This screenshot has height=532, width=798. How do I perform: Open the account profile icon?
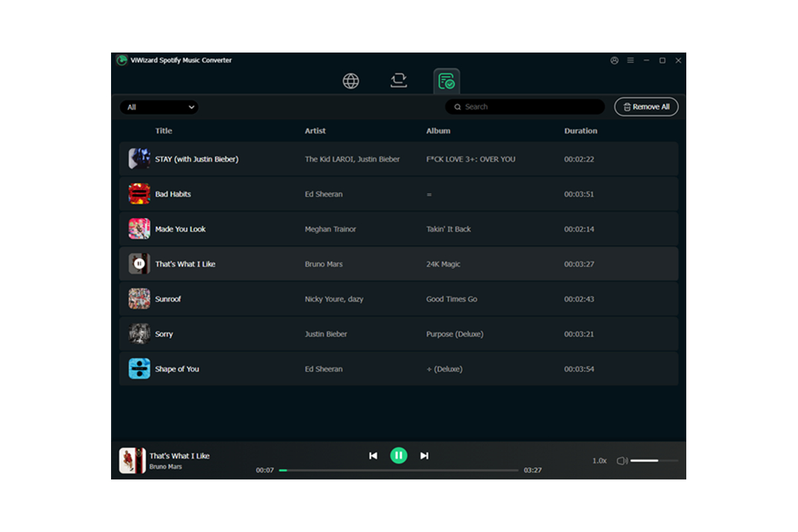[614, 61]
